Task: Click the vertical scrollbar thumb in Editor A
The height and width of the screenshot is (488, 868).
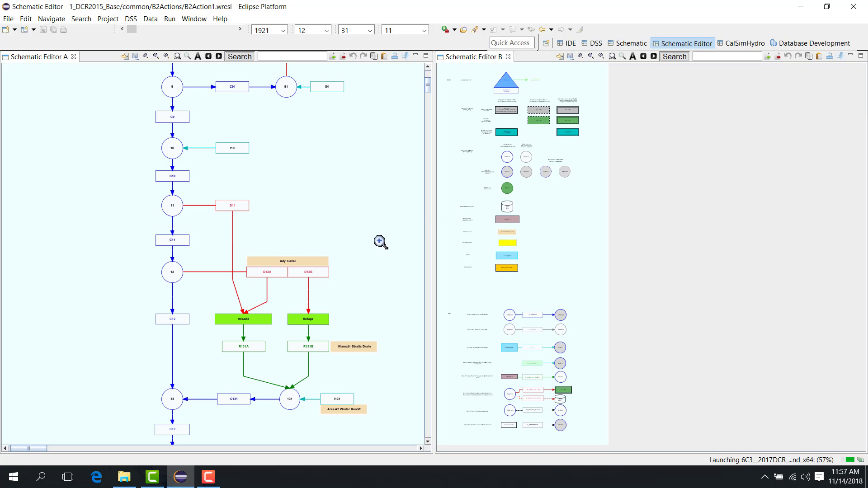Action: pyautogui.click(x=428, y=84)
